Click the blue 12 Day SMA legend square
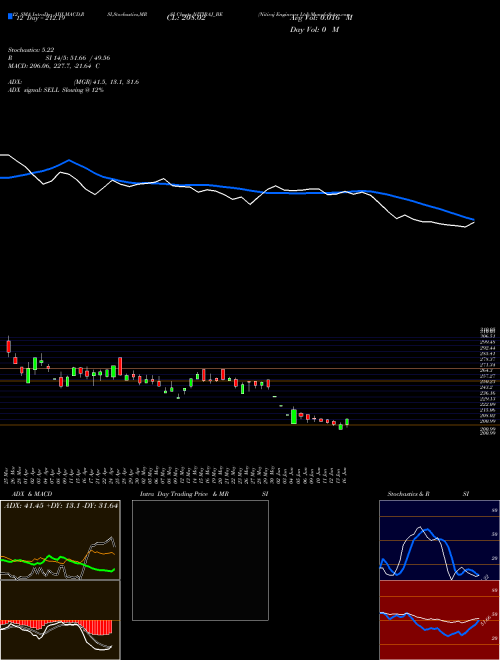This screenshot has height=660, width=500. click(x=11, y=17)
